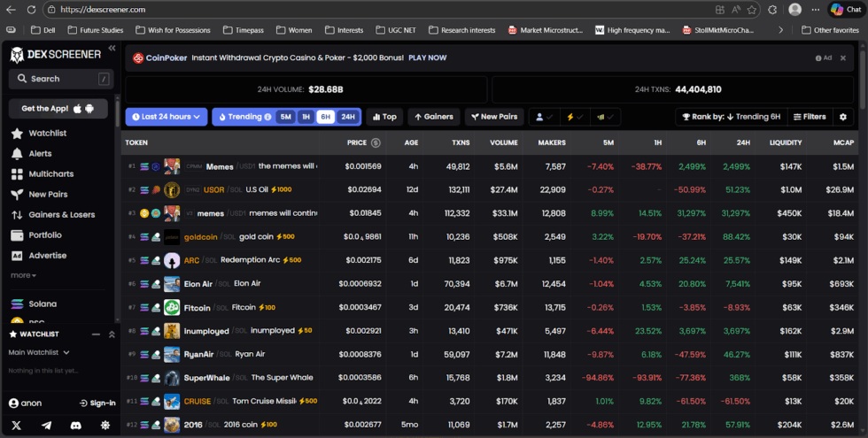
Task: Open the Filters button
Action: (810, 117)
